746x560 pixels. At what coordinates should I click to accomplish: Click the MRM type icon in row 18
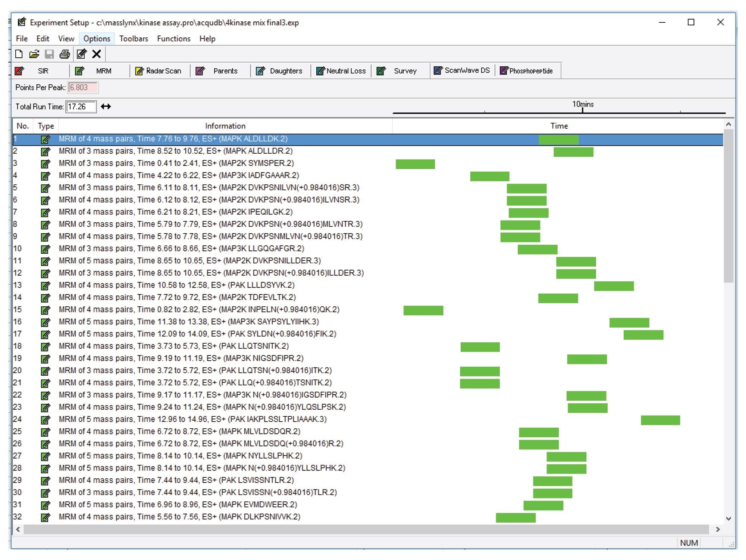coord(46,347)
